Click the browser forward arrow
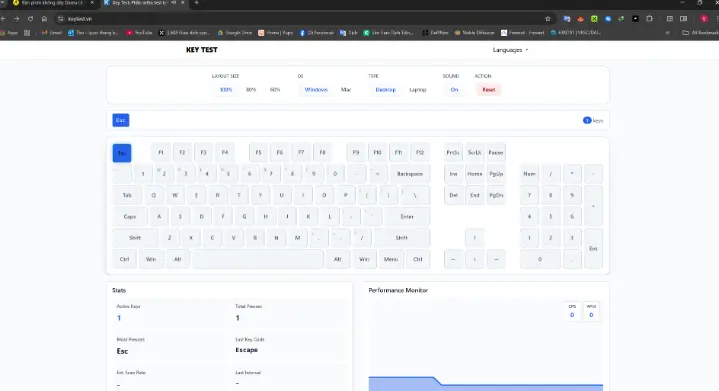This screenshot has width=719, height=391. tap(17, 19)
